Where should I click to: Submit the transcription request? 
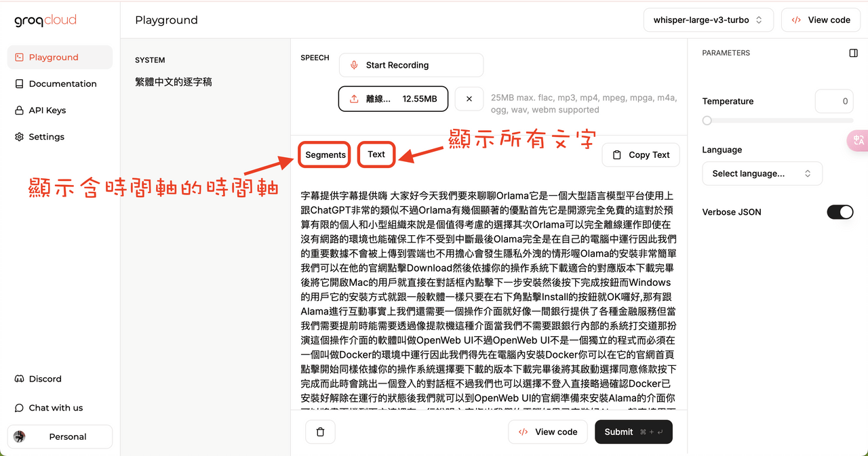633,432
